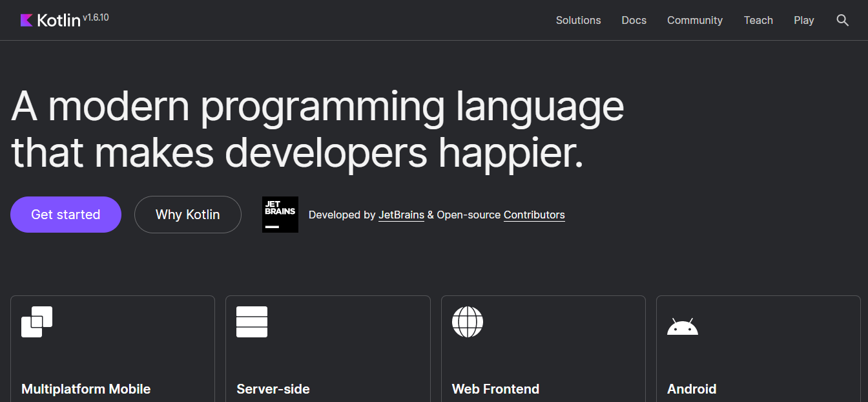
Task: Select the Server-side heading
Action: point(273,388)
